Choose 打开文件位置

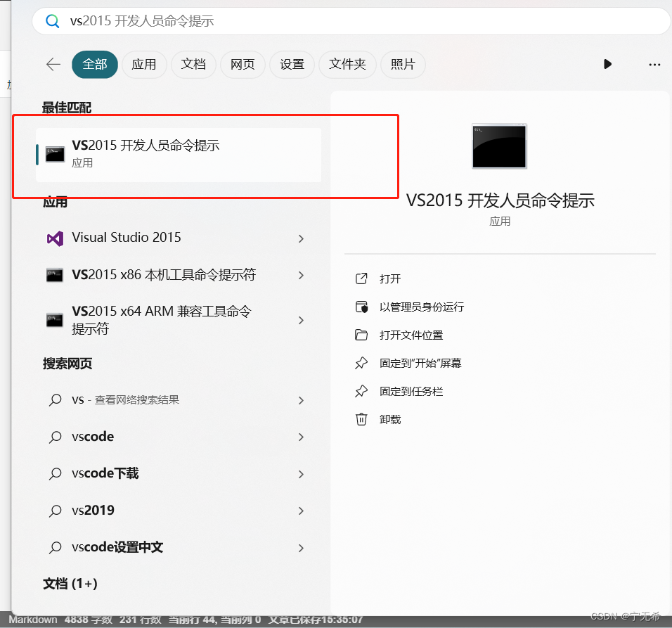(x=411, y=335)
